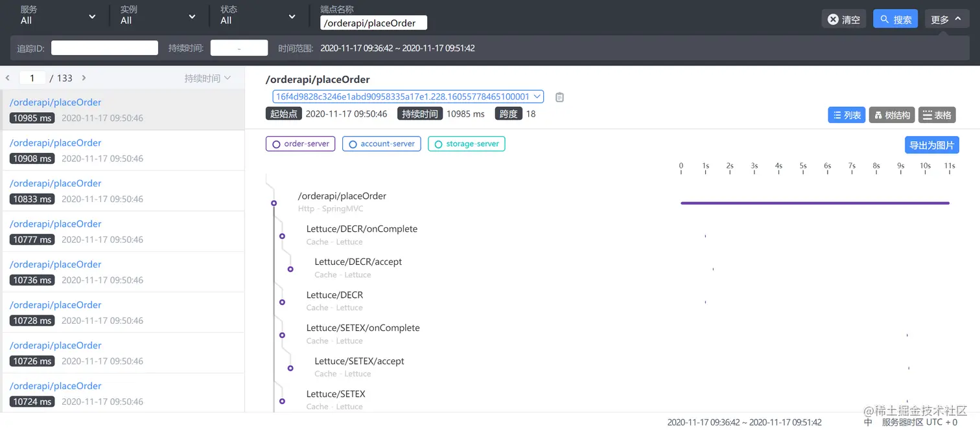The height and width of the screenshot is (430, 980).
Task: Open trace with 10985 ms duration
Action: [x=123, y=109]
